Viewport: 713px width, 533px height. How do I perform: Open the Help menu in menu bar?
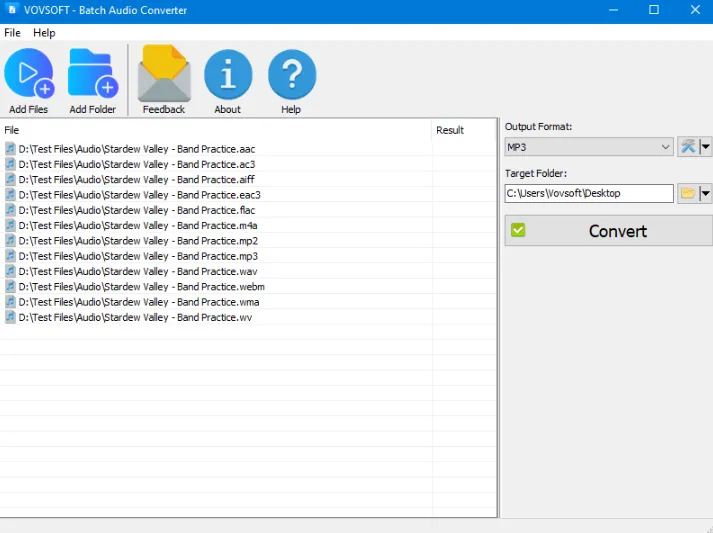pos(44,33)
